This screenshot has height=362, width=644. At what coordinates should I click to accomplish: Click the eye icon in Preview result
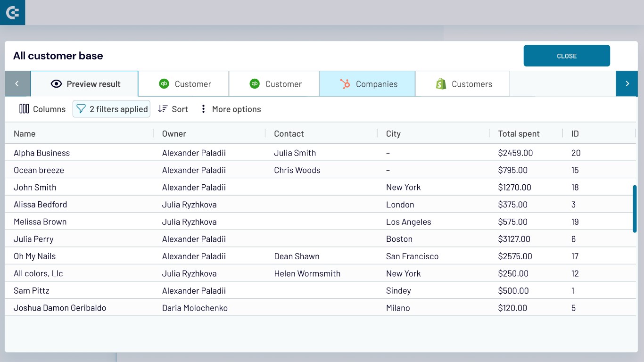(x=57, y=84)
